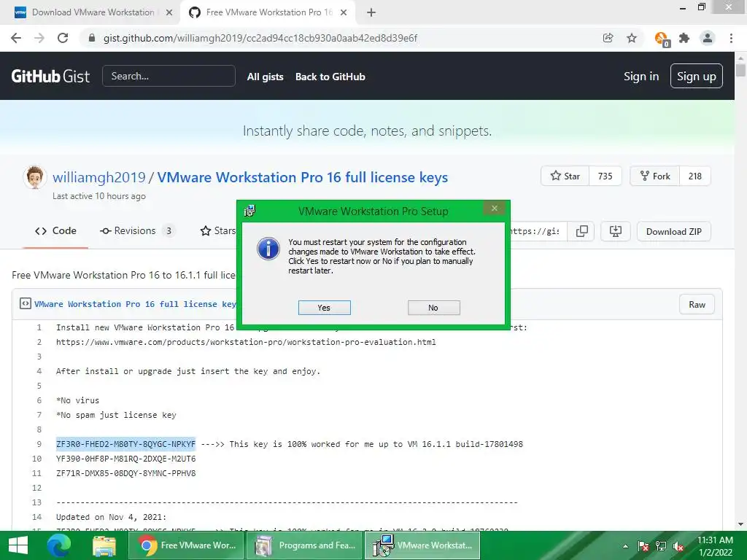The width and height of the screenshot is (747, 560).
Task: Click the Action Center flag tray icon
Action: pyautogui.click(x=643, y=546)
